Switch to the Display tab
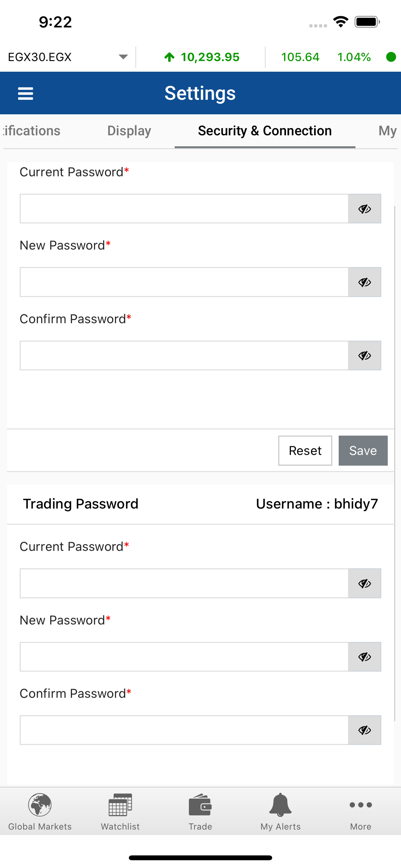Screen dimensions: 401x868 (129, 131)
